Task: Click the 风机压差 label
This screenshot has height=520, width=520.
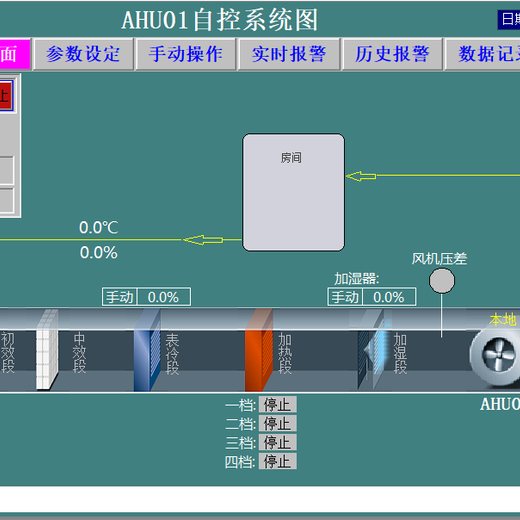Action: pyautogui.click(x=439, y=259)
